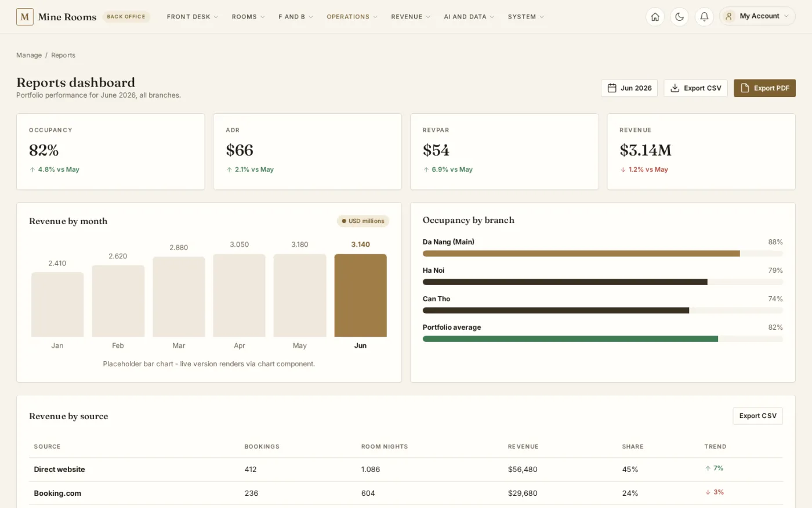Viewport: 812px width, 508px height.
Task: Select the Jan revenue bar
Action: pyautogui.click(x=57, y=305)
